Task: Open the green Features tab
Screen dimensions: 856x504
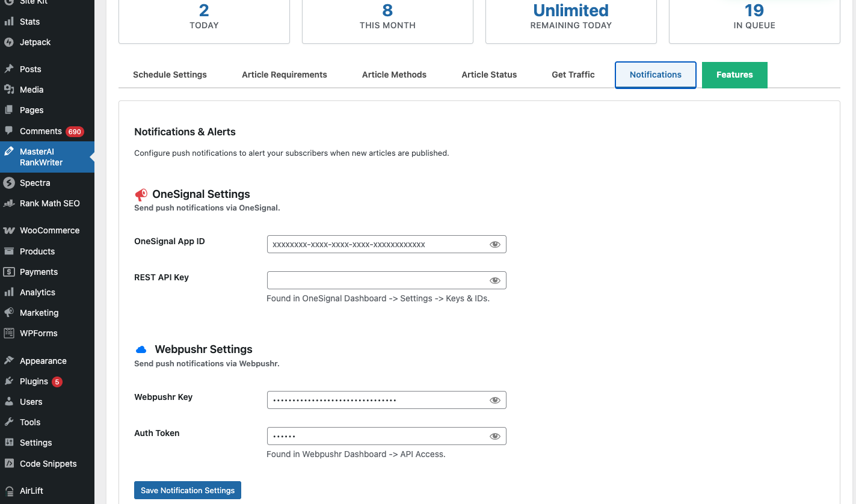Action: [734, 75]
